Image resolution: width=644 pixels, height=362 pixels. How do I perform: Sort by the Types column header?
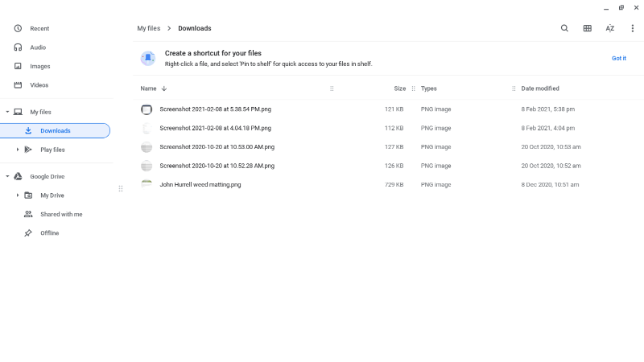point(429,88)
